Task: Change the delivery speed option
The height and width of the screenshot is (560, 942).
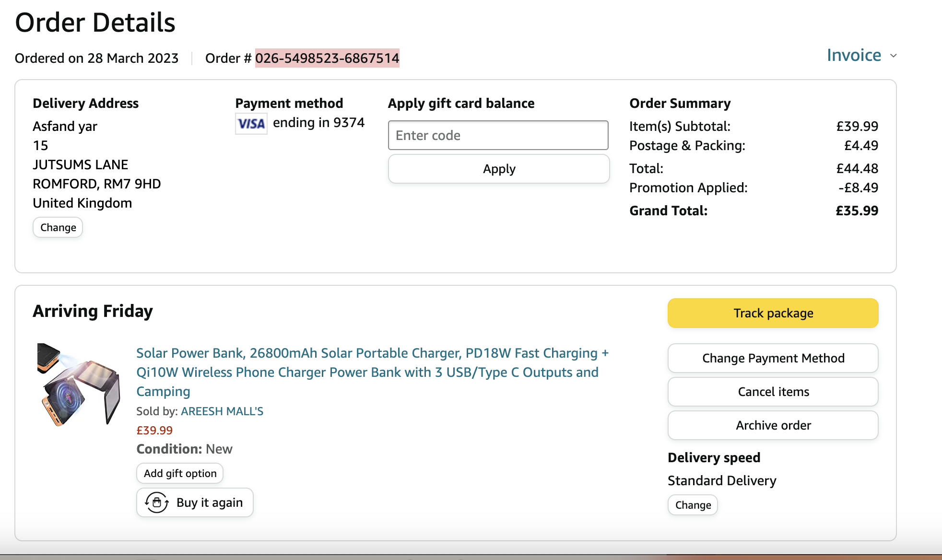Action: [x=693, y=505]
